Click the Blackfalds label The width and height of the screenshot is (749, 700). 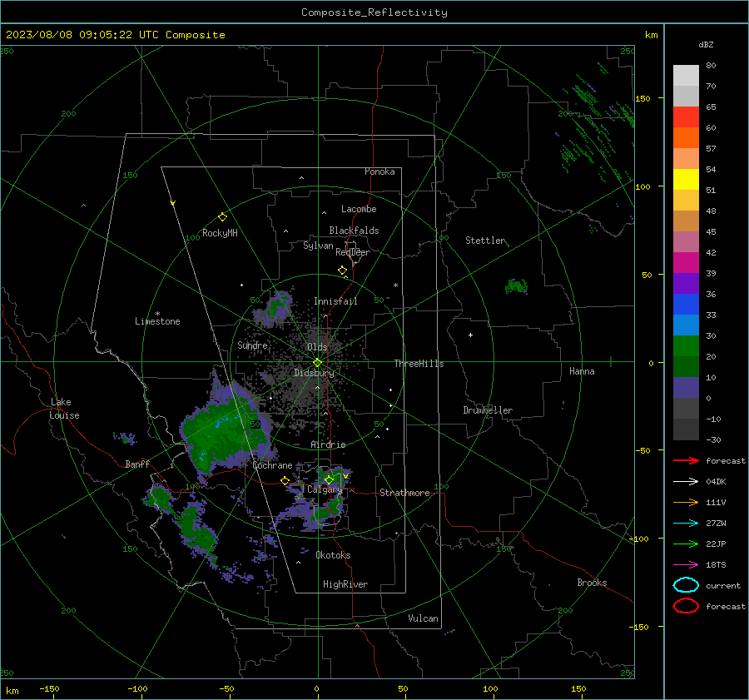pos(354,231)
